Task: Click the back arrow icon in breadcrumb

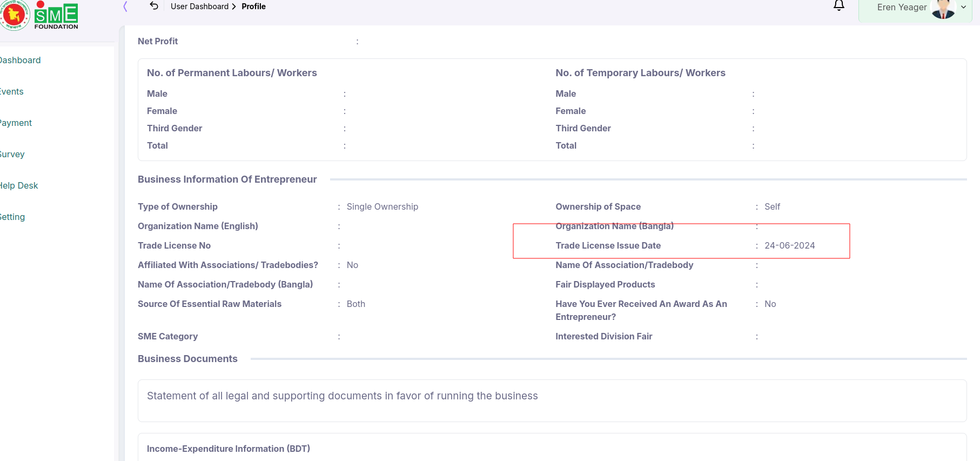Action: pyautogui.click(x=154, y=6)
